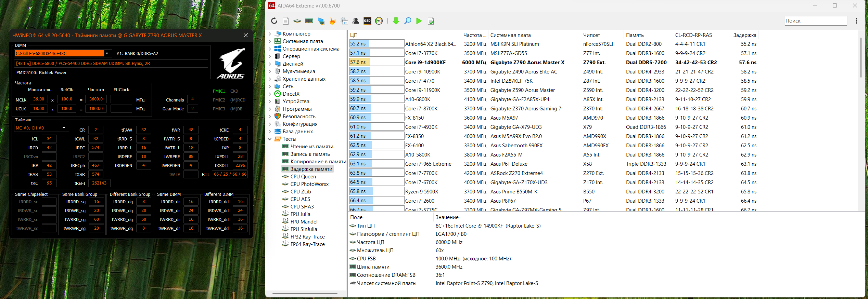Start the benchmark with the green play icon
This screenshot has height=299, width=868.
(x=419, y=21)
